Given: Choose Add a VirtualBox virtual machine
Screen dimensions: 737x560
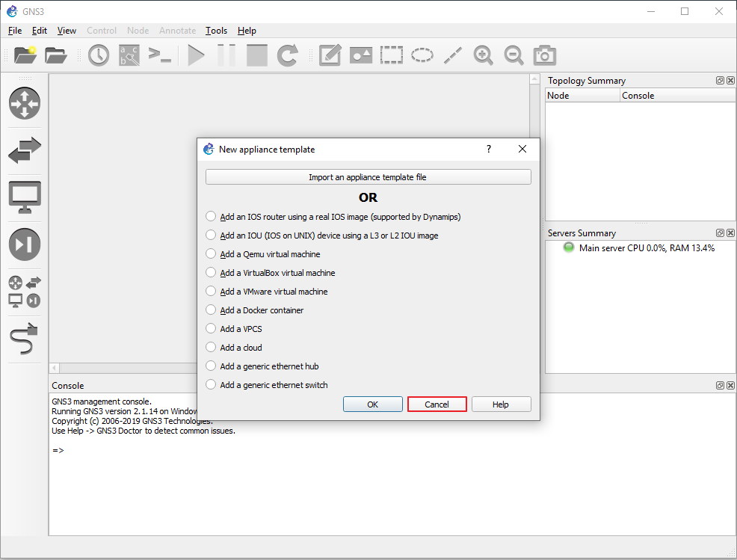Looking at the screenshot, I should point(271,273).
